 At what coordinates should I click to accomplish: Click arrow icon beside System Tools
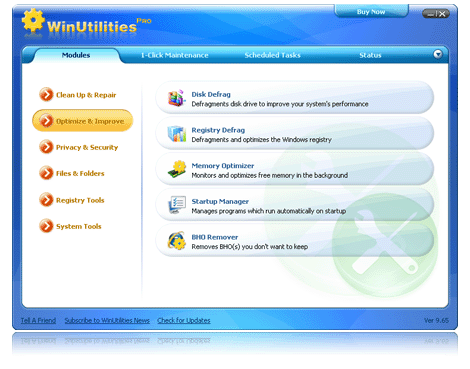click(46, 226)
